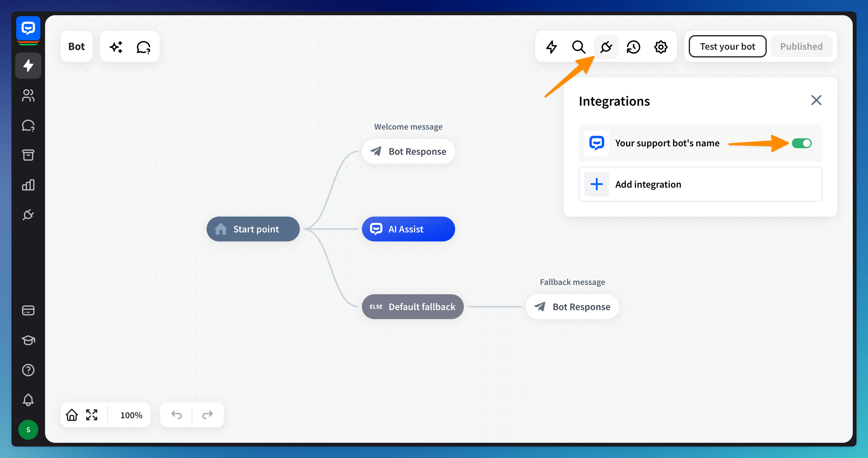This screenshot has width=868, height=458.
Task: Open user avatar S menu
Action: click(28, 430)
